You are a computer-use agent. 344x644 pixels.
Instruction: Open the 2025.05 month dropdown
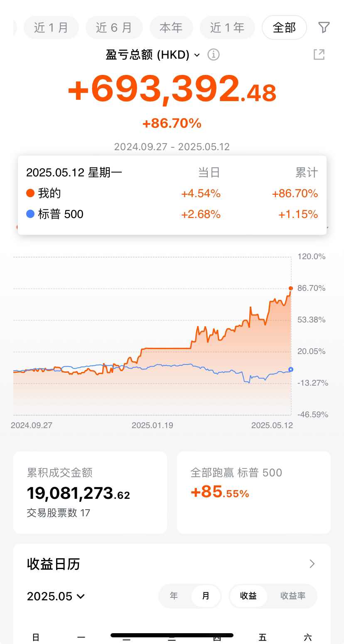[x=56, y=596]
